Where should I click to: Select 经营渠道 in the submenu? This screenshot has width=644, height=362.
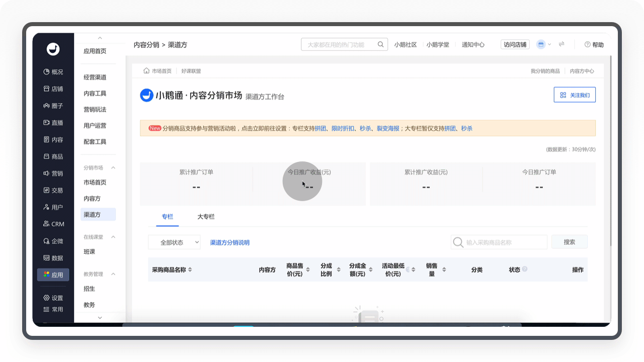click(95, 77)
